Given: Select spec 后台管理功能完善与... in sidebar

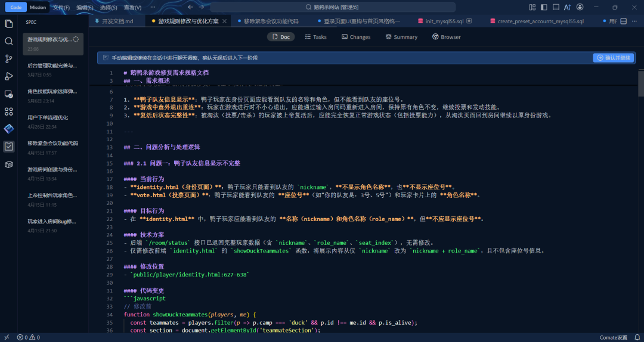Looking at the screenshot, I should [x=53, y=70].
